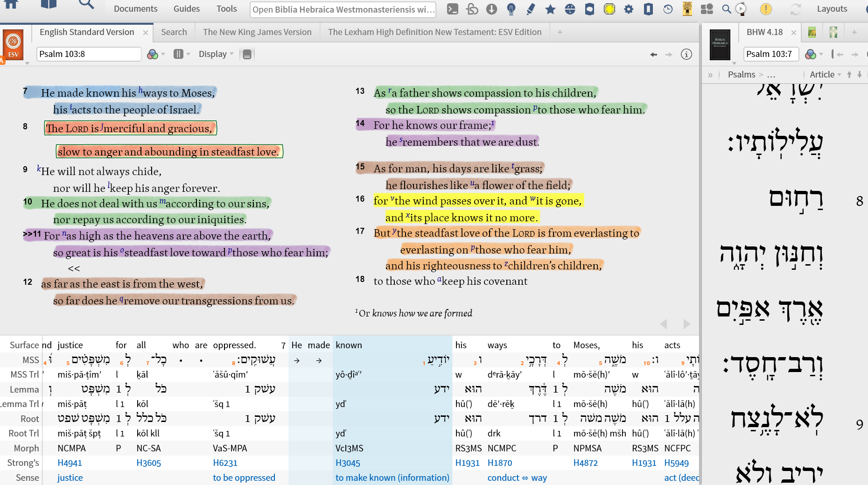Close the BHW 4.18 tab
Screen dimensions: 868x485
coord(793,33)
